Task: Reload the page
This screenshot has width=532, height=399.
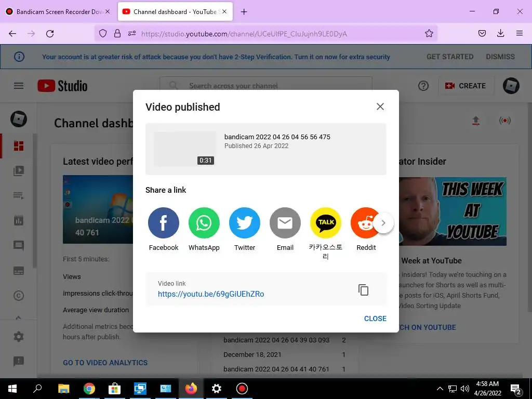Action: pyautogui.click(x=50, y=33)
